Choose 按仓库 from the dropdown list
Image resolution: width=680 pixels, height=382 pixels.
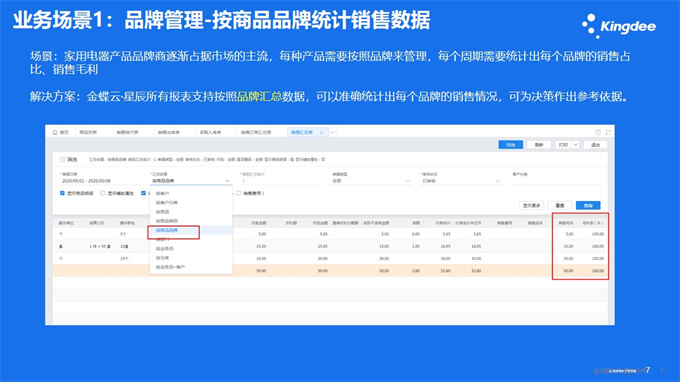[191, 258]
